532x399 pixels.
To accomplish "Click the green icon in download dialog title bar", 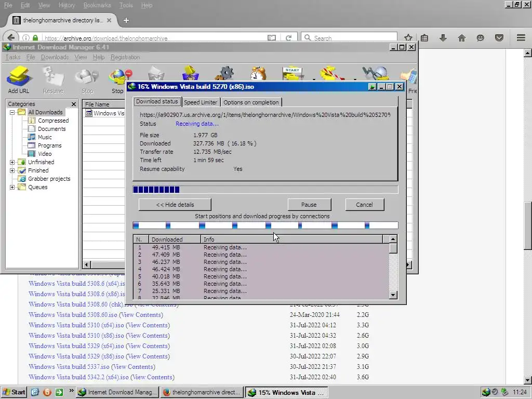I will [x=372, y=87].
